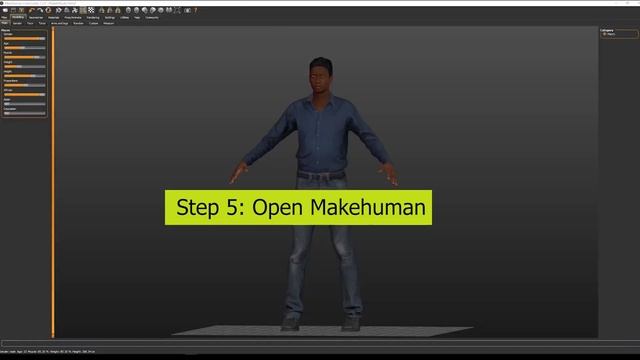Adjust the Weight slider
The height and width of the screenshot is (360, 640).
tap(24, 67)
